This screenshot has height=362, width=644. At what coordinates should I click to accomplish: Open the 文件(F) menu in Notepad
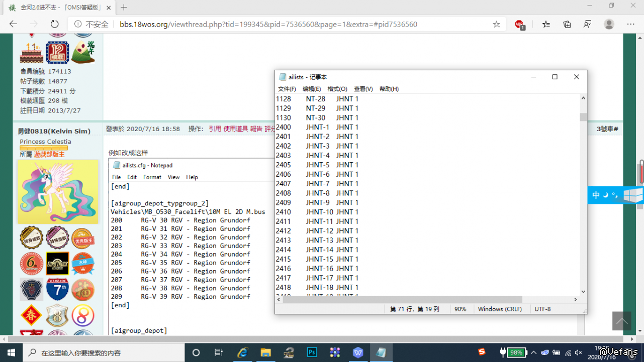[x=287, y=89]
